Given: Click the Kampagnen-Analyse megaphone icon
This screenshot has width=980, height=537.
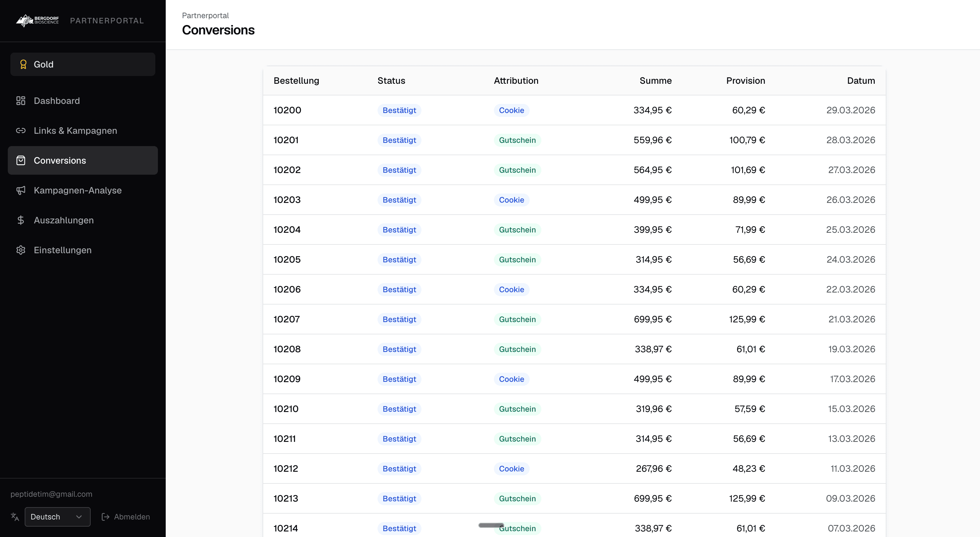Looking at the screenshot, I should point(20,190).
